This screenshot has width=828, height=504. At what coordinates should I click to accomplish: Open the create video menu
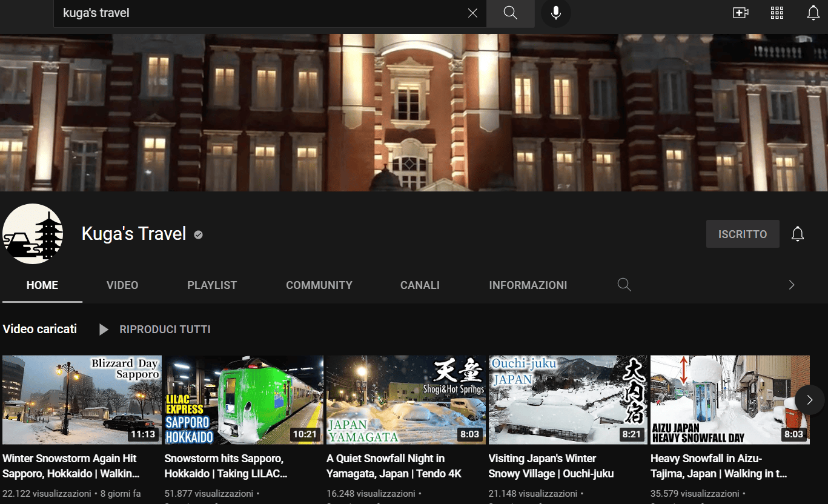pos(741,13)
